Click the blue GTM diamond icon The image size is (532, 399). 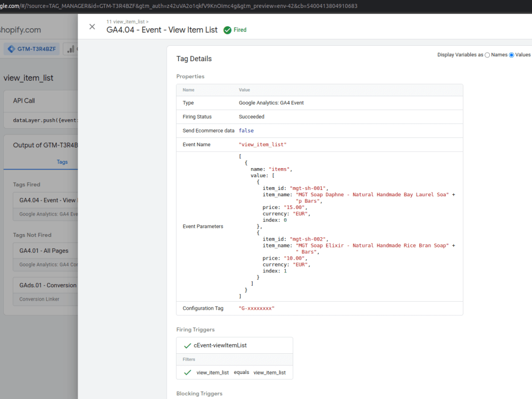11,49
